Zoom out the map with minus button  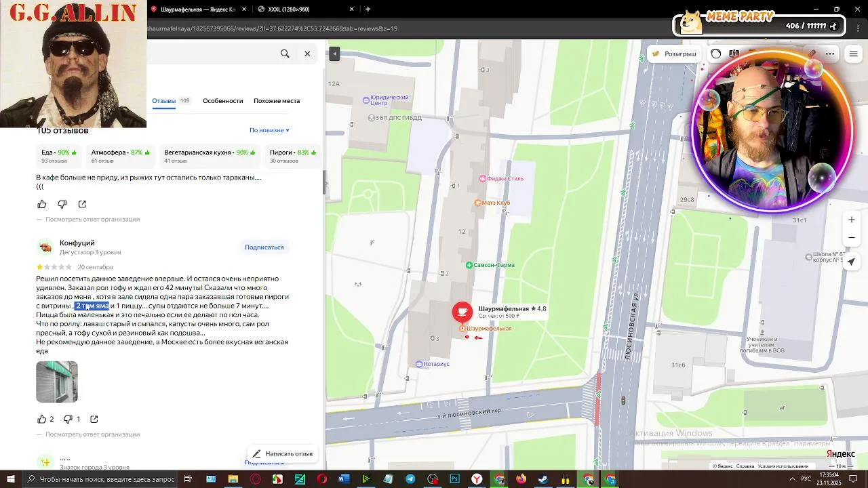pyautogui.click(x=852, y=237)
